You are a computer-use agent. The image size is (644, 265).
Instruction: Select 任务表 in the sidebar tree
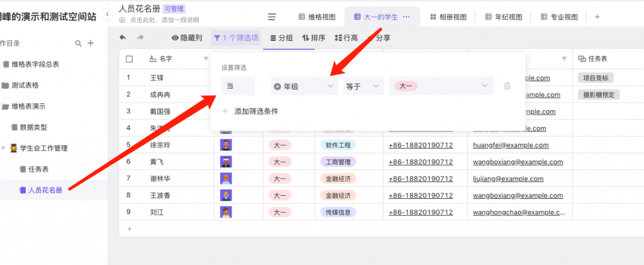(x=38, y=169)
